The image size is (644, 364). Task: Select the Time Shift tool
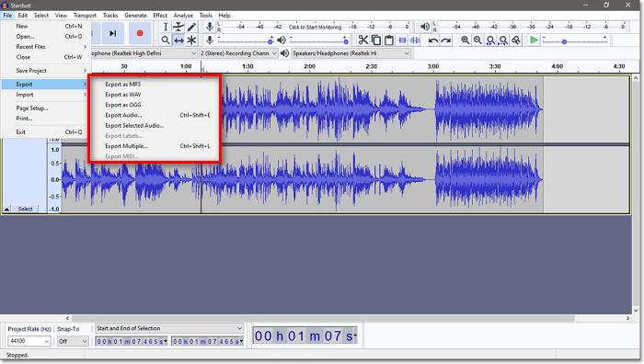point(178,40)
